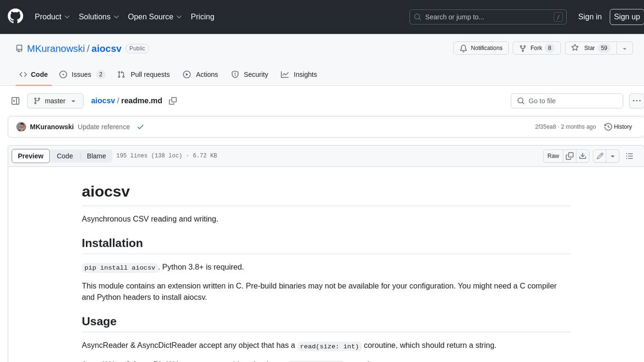The image size is (644, 362).
Task: Switch to the Issues tab
Action: coord(82,74)
